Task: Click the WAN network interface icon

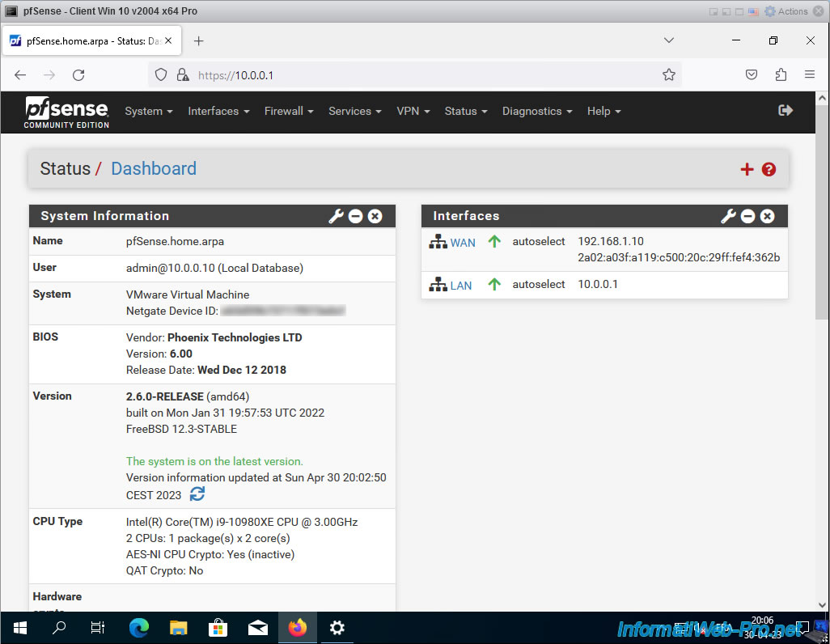Action: pos(438,242)
